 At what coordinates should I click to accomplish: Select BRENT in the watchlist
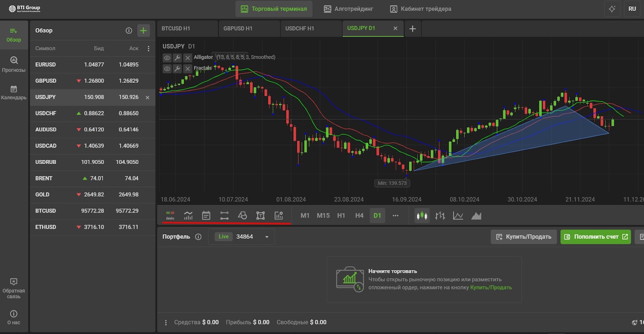93,178
